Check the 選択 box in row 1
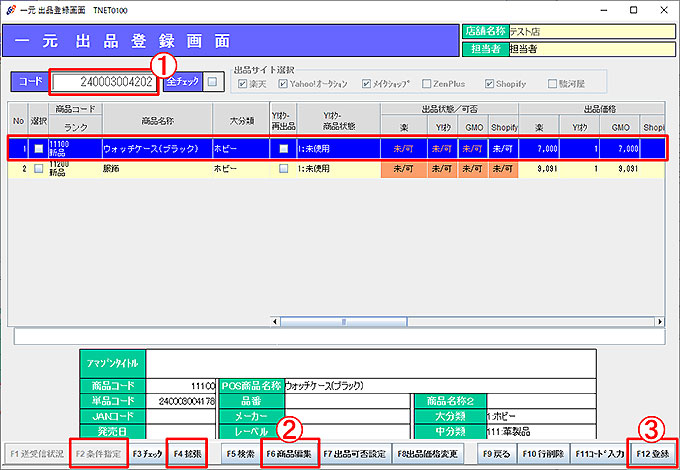 coord(38,149)
